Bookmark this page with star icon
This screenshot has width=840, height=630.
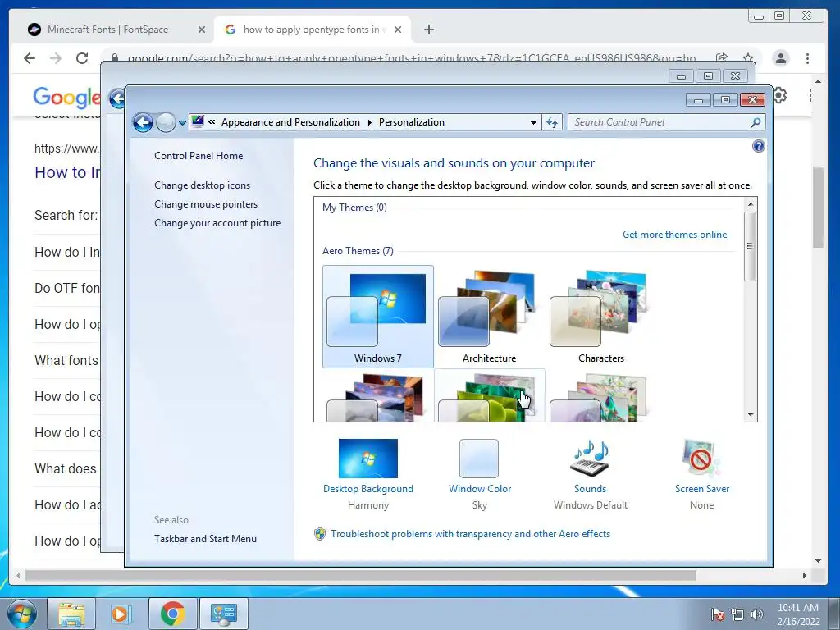coord(748,57)
